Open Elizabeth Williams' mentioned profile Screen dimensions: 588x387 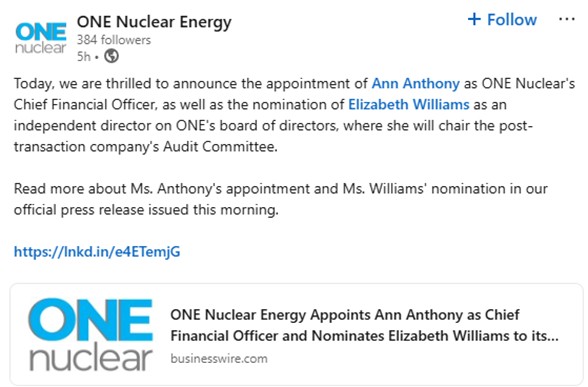click(x=409, y=104)
